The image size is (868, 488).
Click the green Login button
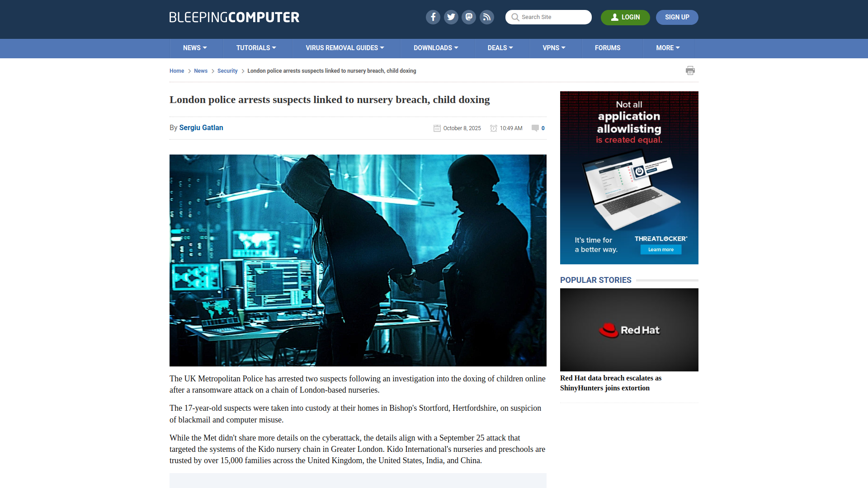coord(625,17)
